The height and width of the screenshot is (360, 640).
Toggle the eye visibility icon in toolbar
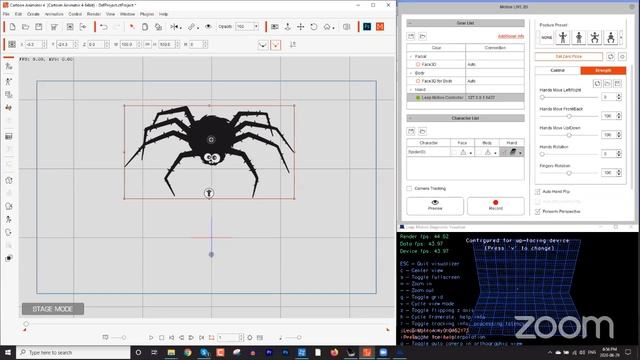tap(208, 27)
